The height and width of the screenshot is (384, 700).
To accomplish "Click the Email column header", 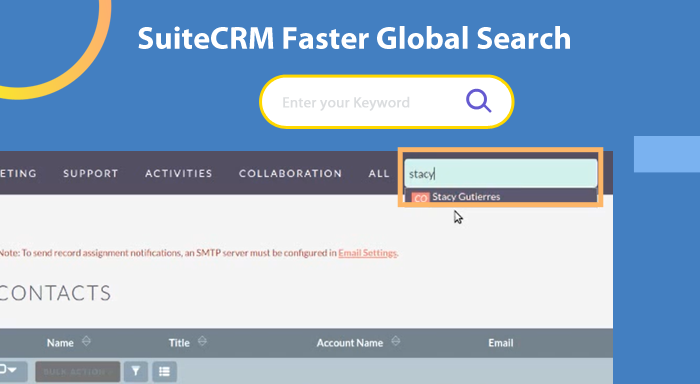I will tap(500, 342).
